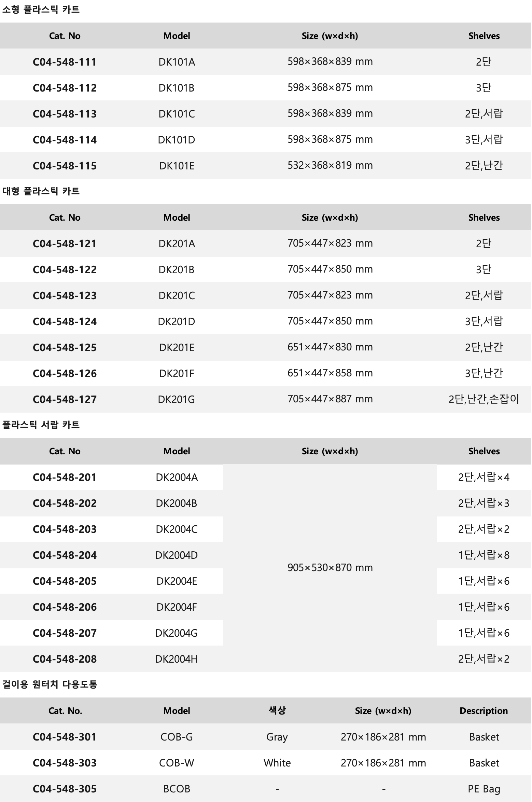Select catalog number C04-548-201

(x=65, y=477)
